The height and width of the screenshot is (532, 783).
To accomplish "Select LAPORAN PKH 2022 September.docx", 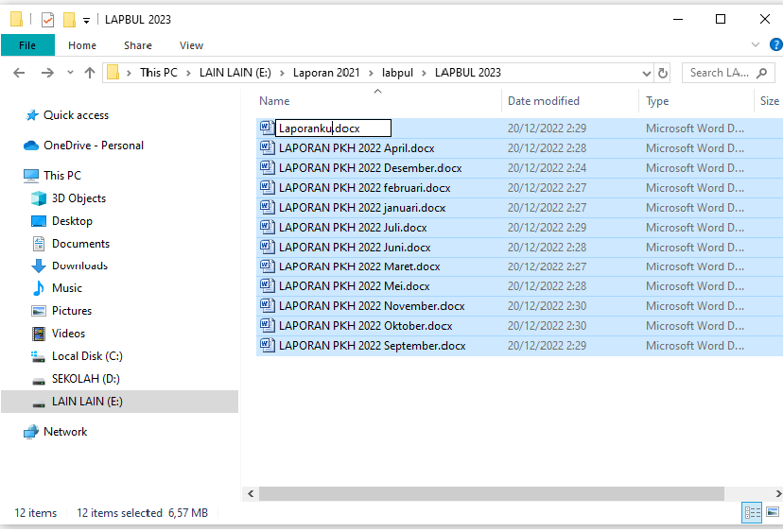I will 372,346.
